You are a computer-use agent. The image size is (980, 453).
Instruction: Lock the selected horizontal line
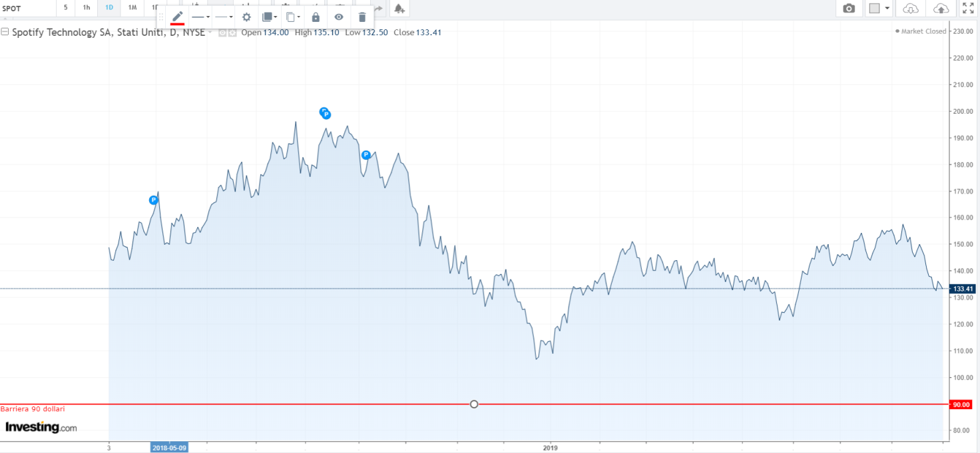(316, 17)
